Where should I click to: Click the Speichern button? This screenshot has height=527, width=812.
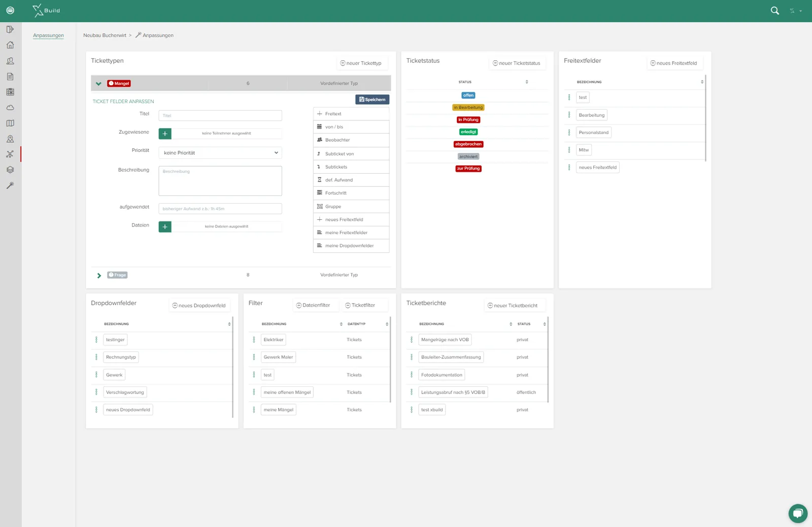coord(373,100)
